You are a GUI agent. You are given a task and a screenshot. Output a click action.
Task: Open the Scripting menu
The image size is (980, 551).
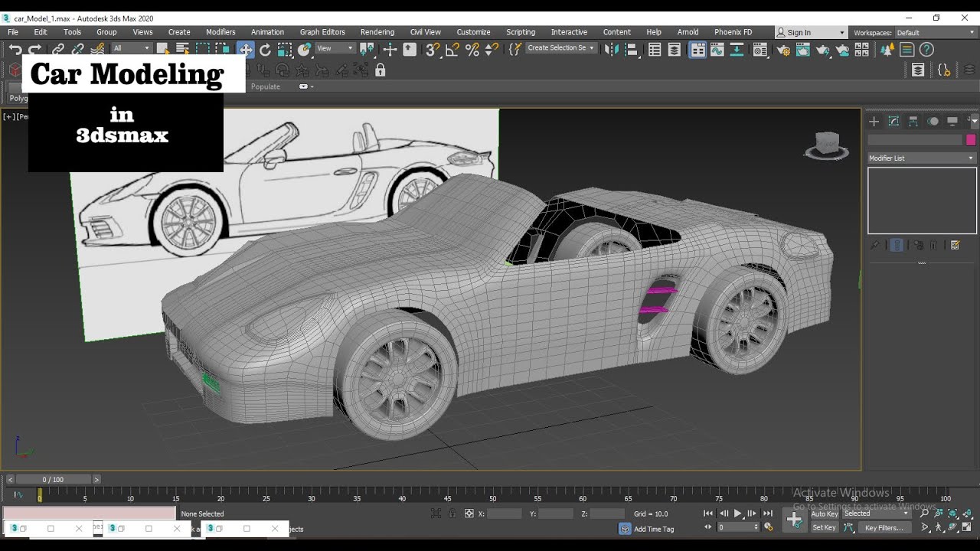click(x=521, y=32)
